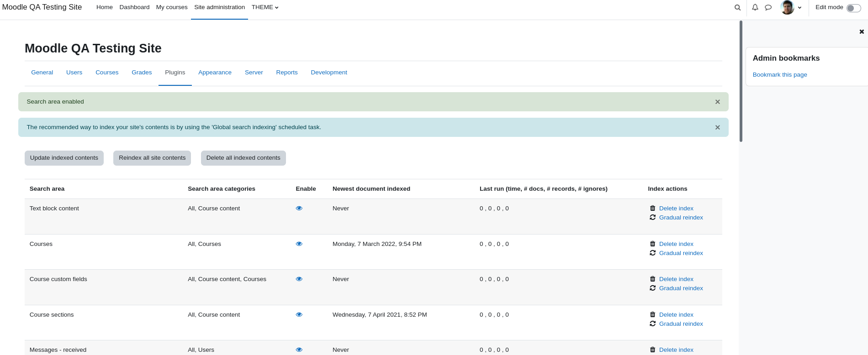Image resolution: width=868 pixels, height=355 pixels.
Task: Open the Reports admin tab
Action: coord(287,73)
